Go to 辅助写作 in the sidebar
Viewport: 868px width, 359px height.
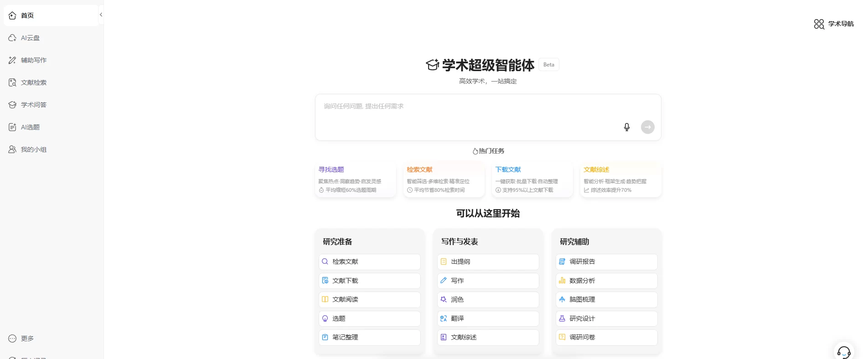click(x=51, y=60)
